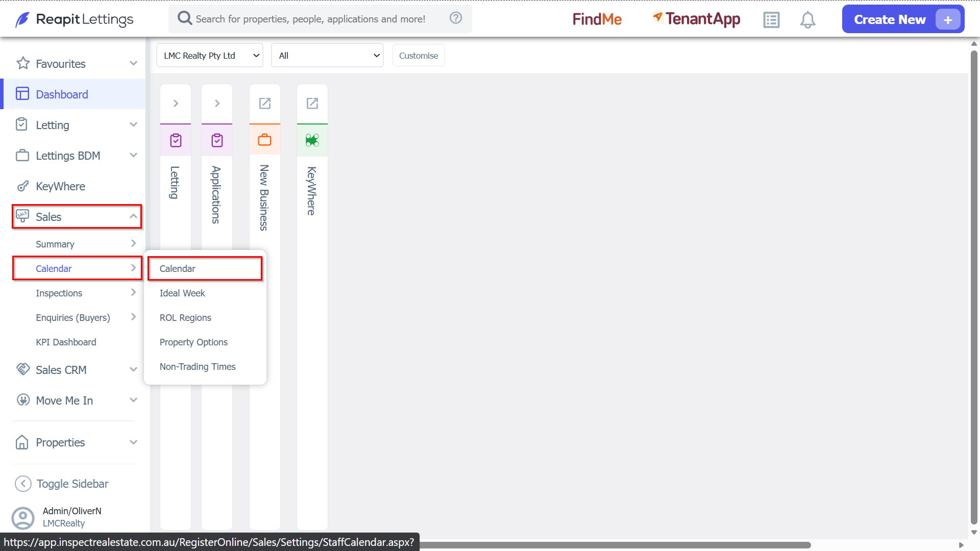Open the KeyWhere panel external link icon
Screen dimensions: 980x551
[312, 104]
